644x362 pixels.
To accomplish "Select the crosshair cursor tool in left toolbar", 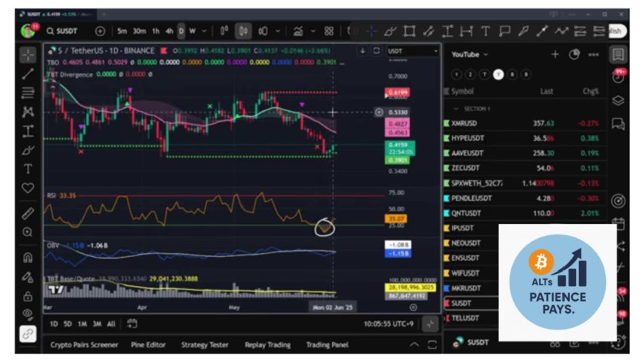I will (28, 55).
